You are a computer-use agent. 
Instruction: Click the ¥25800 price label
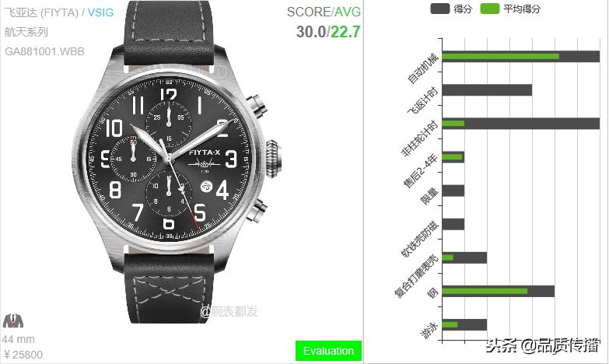click(23, 355)
